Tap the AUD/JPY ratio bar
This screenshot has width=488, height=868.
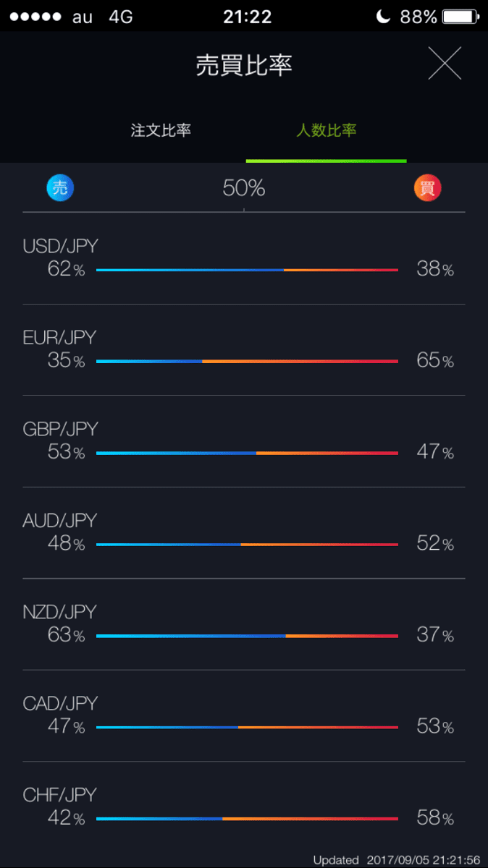pos(247,544)
